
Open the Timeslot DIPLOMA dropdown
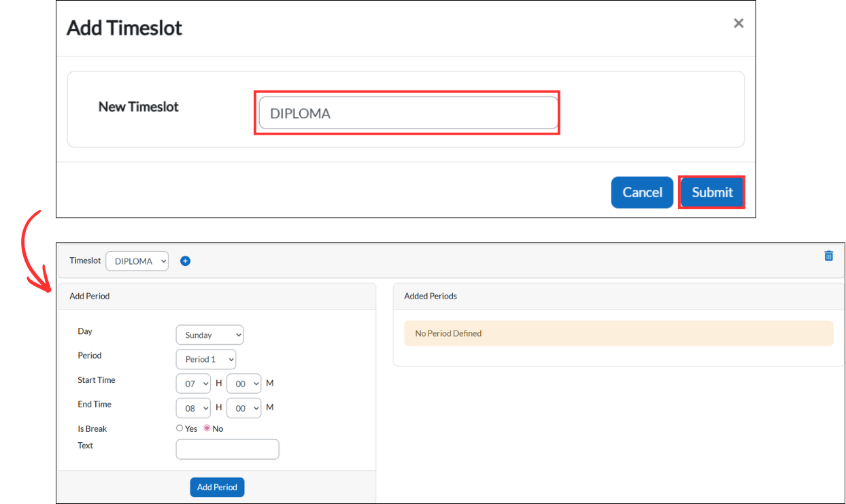tap(137, 261)
